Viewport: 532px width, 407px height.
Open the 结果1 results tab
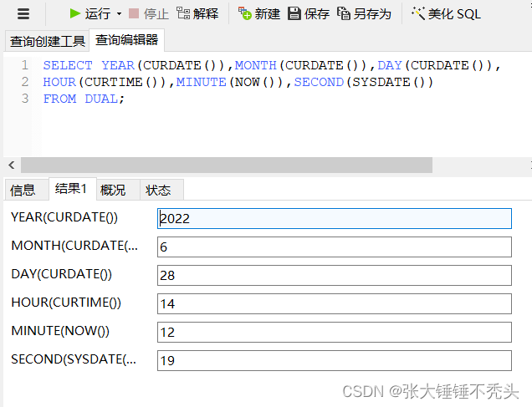point(71,188)
